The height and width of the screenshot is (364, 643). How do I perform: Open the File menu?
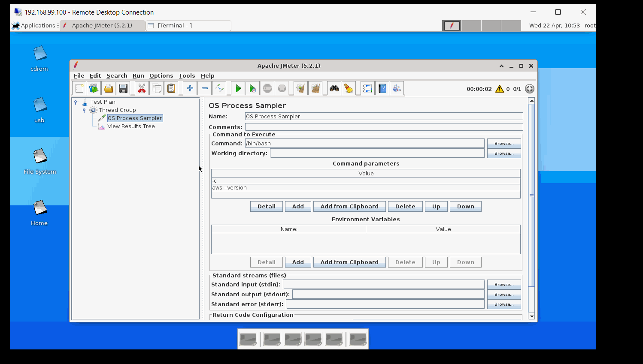[79, 75]
